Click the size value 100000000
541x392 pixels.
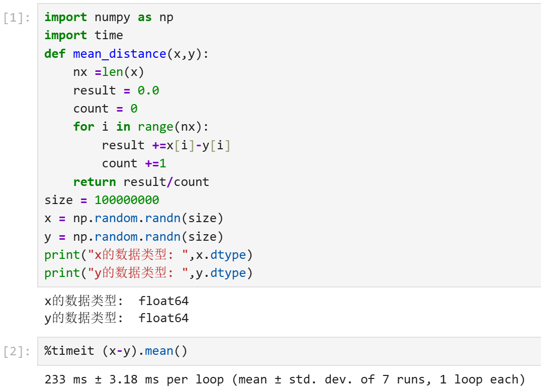click(127, 200)
